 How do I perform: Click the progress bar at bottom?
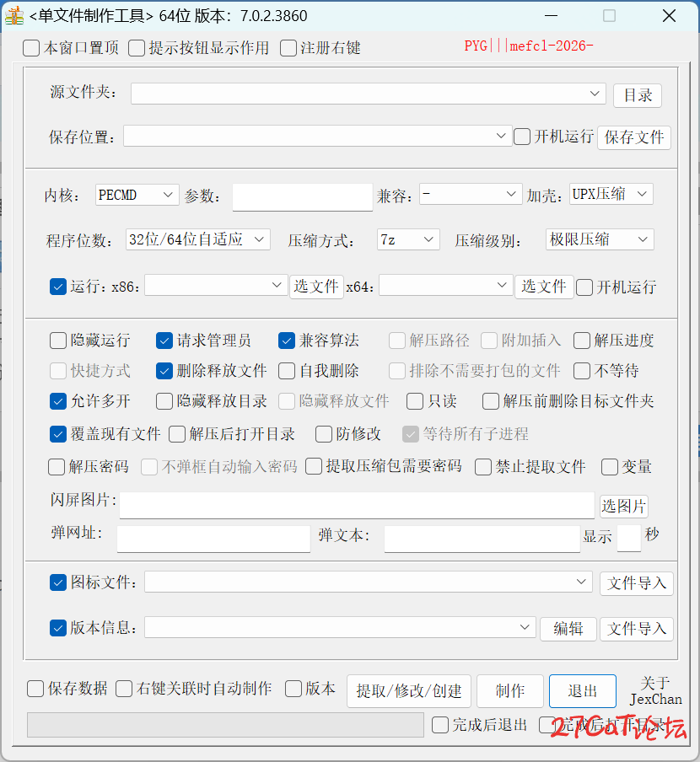(x=225, y=725)
